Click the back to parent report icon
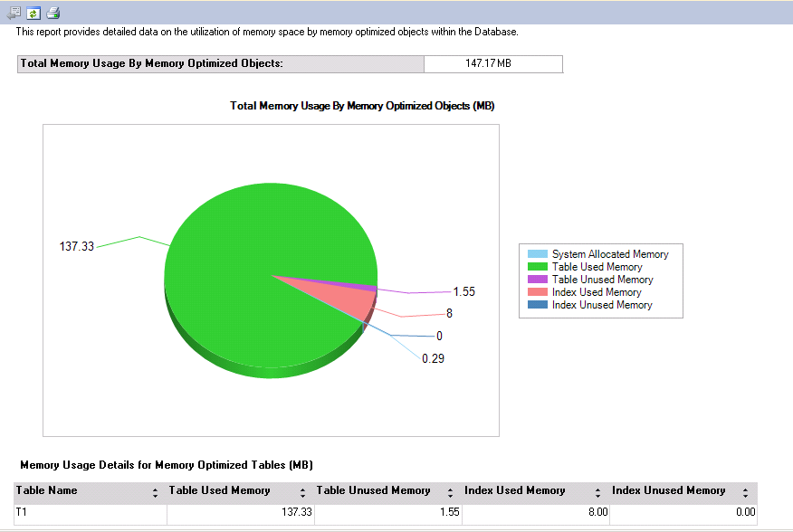 tap(14, 13)
